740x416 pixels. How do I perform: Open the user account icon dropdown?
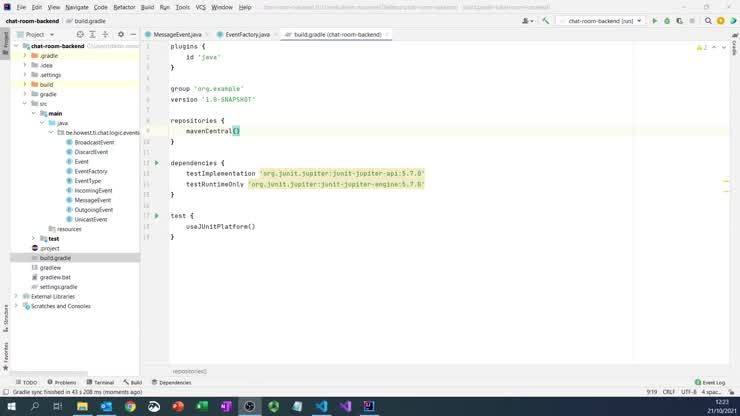click(x=528, y=21)
